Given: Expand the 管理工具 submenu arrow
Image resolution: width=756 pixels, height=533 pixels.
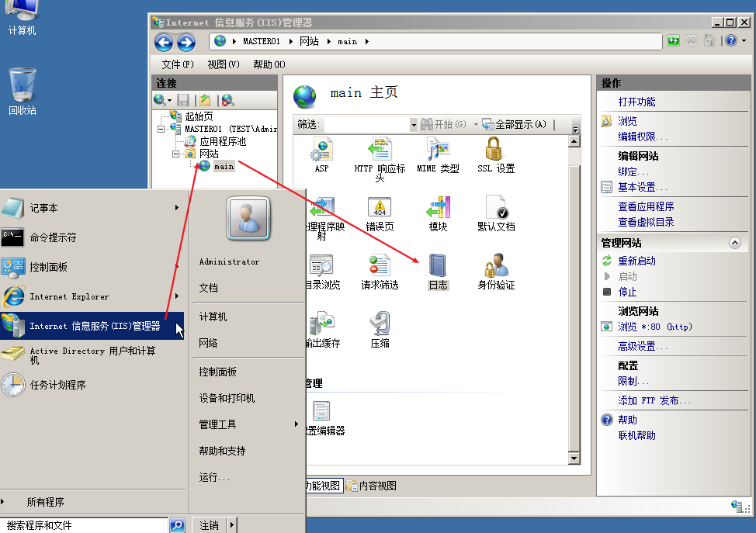Looking at the screenshot, I should 296,424.
